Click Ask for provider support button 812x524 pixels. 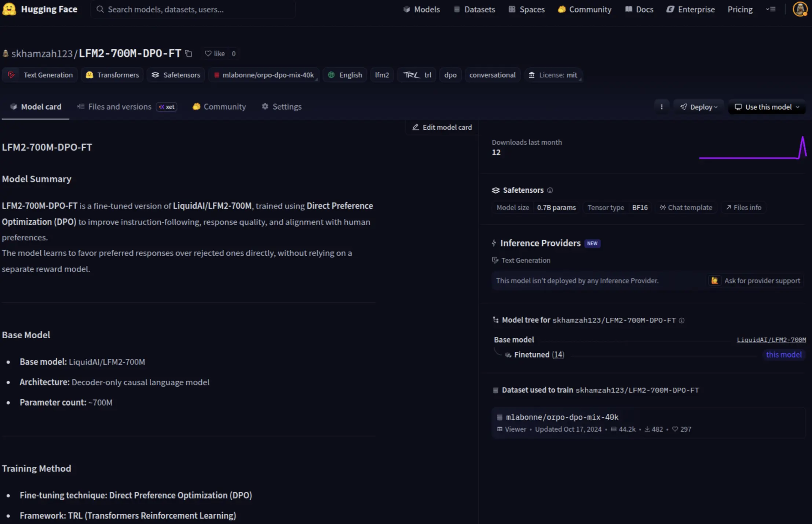tap(756, 281)
